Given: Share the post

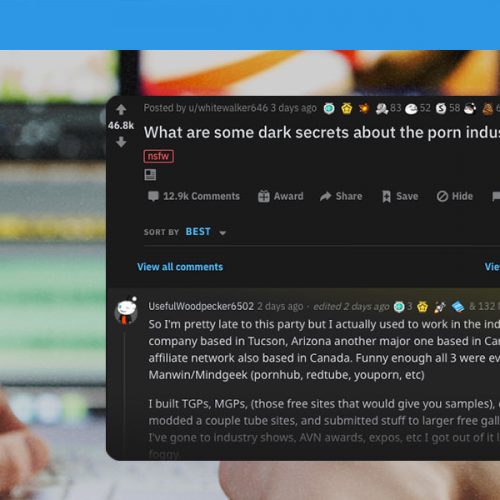Looking at the screenshot, I should click(x=341, y=196).
